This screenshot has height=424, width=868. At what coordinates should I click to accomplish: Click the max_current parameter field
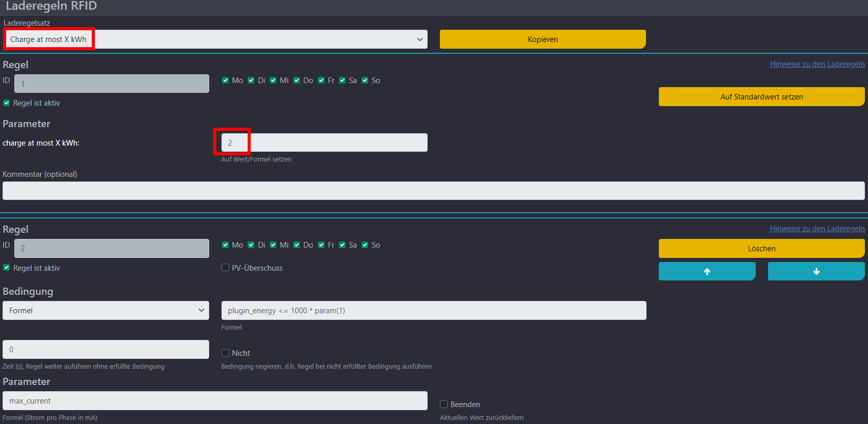pyautogui.click(x=215, y=401)
